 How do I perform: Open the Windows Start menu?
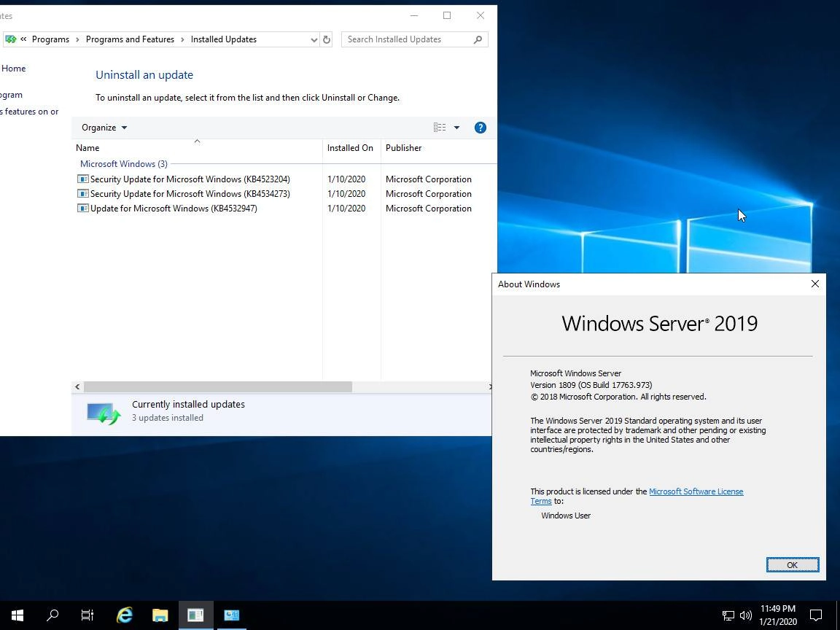coord(17,615)
